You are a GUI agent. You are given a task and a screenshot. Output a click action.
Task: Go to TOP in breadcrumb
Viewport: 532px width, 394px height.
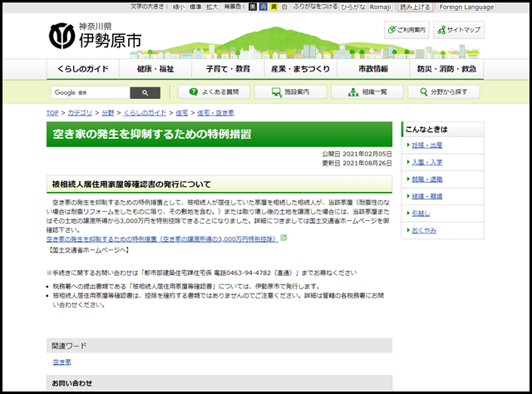[x=52, y=113]
